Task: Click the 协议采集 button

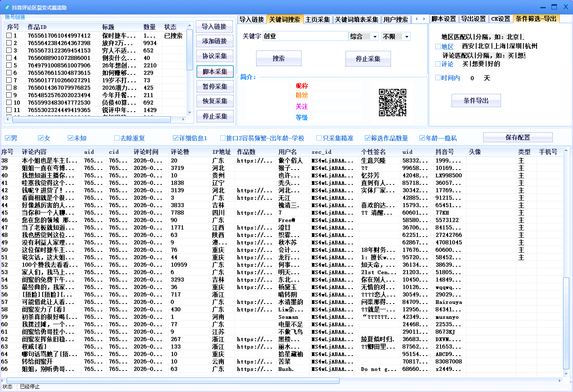Action: click(214, 56)
